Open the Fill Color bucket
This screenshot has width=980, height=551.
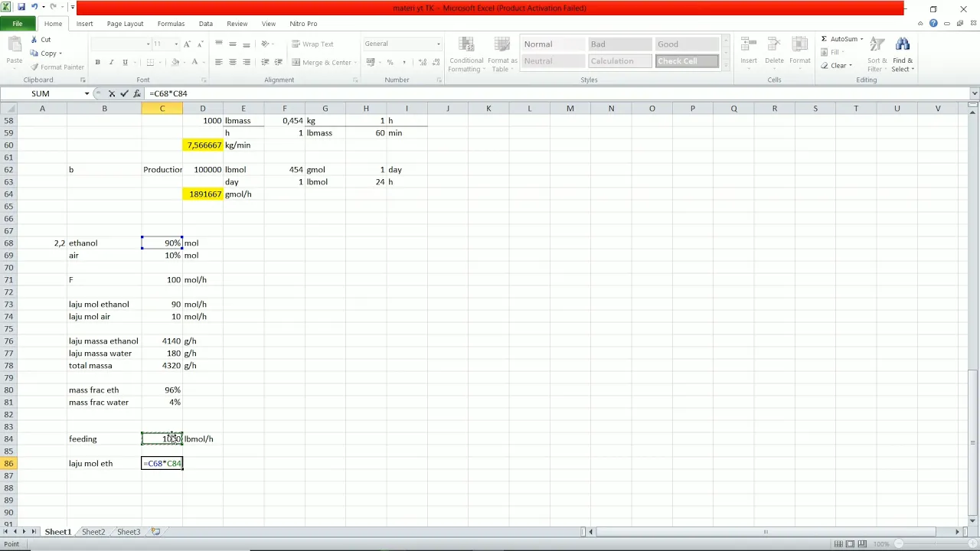175,62
